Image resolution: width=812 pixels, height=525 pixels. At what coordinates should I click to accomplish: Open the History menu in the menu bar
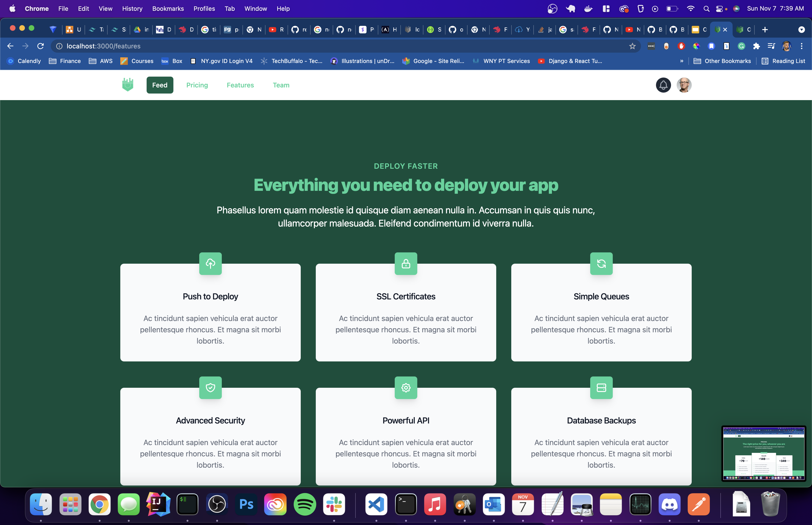(132, 9)
